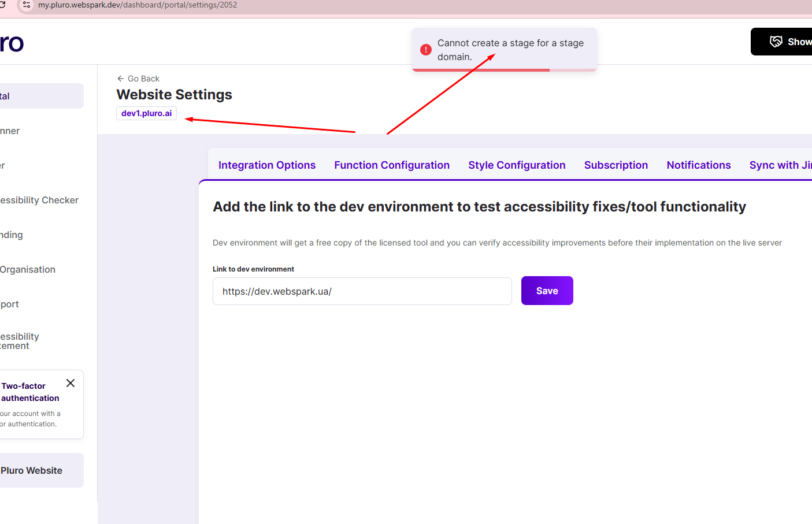Open the Function Configuration tab
Screen dimensions: 812x524
coord(392,165)
